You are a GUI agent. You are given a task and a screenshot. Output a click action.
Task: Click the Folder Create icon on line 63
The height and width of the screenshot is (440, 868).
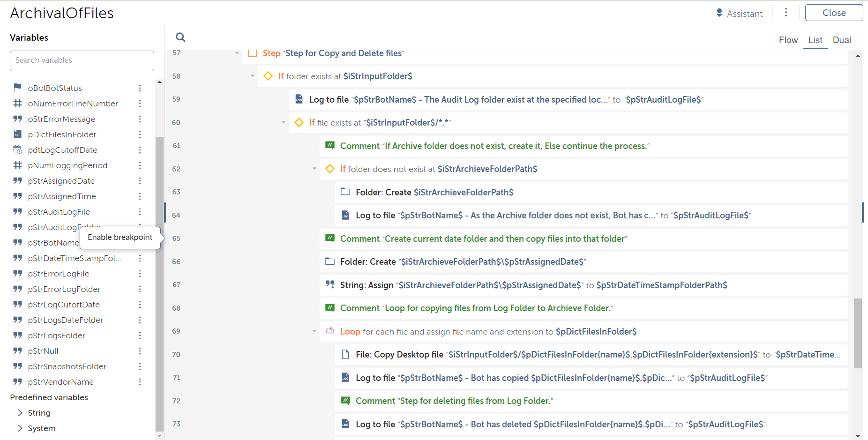(345, 192)
